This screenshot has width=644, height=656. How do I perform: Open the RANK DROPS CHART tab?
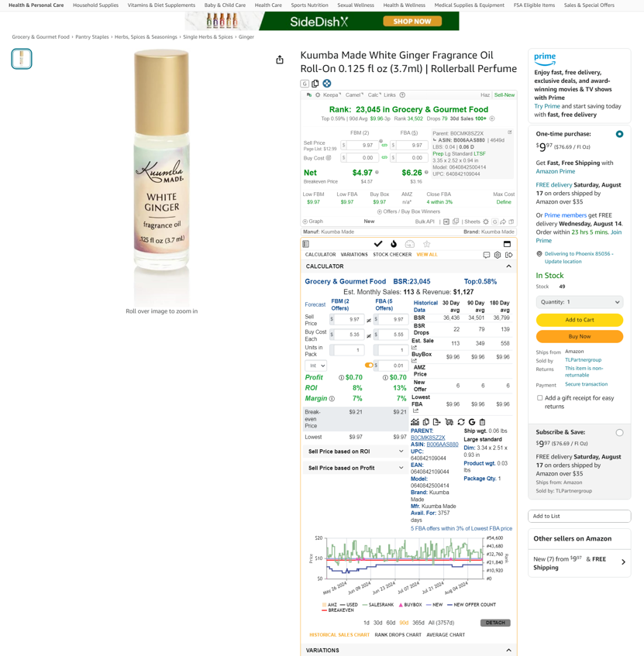pyautogui.click(x=398, y=634)
